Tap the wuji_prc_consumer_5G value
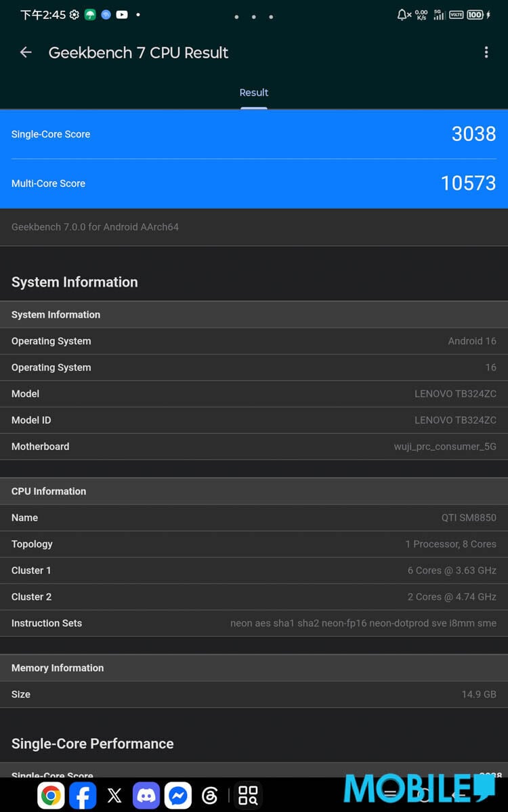Viewport: 508px width, 812px height. (x=445, y=447)
